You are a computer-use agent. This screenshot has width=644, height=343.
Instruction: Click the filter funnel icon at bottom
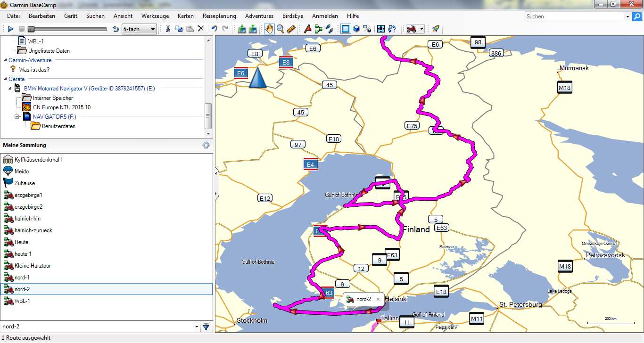[206, 327]
